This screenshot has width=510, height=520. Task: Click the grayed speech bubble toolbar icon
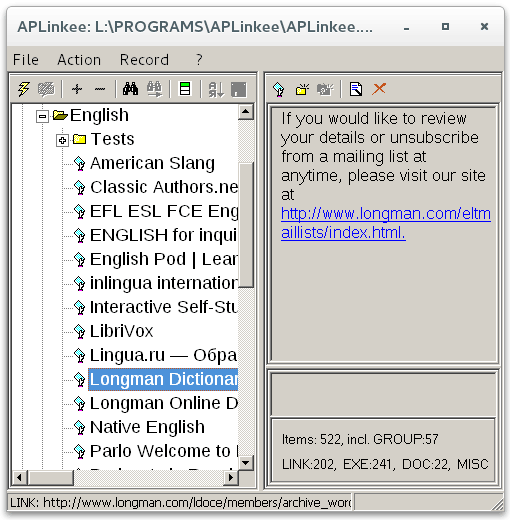[46, 89]
